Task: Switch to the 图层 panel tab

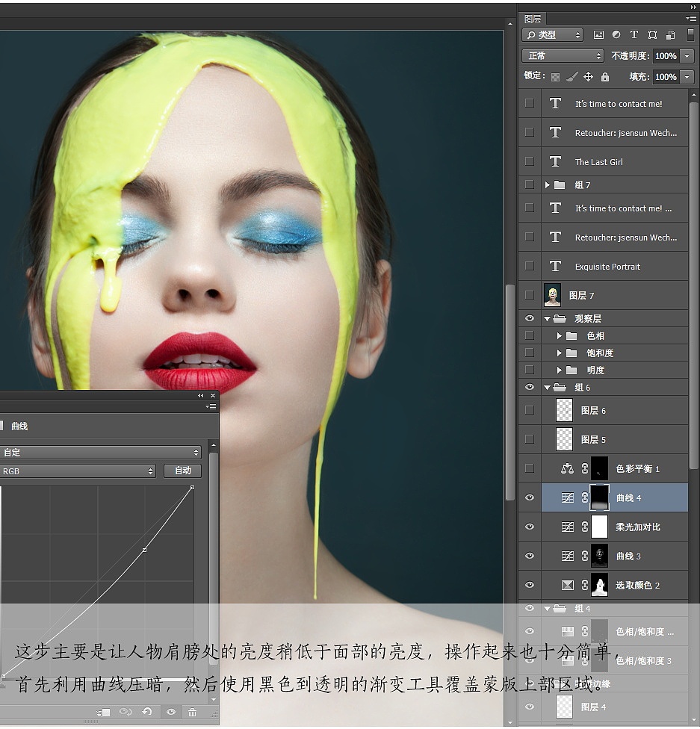Action: 533,19
